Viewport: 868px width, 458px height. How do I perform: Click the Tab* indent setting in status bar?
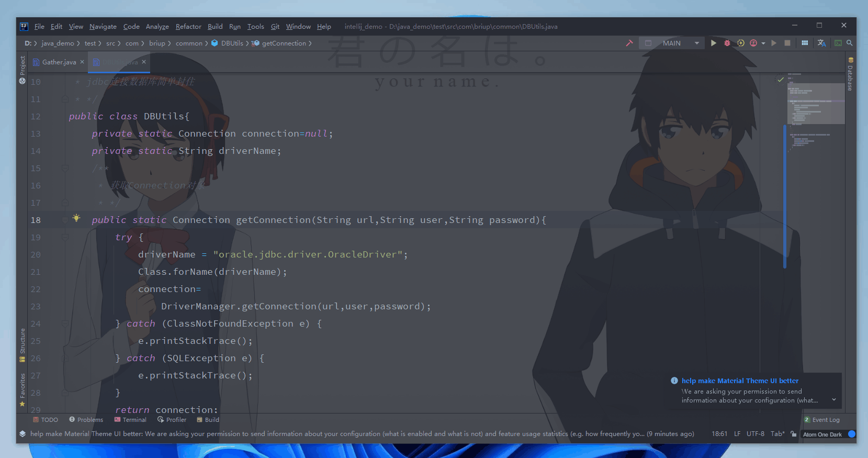tap(777, 434)
